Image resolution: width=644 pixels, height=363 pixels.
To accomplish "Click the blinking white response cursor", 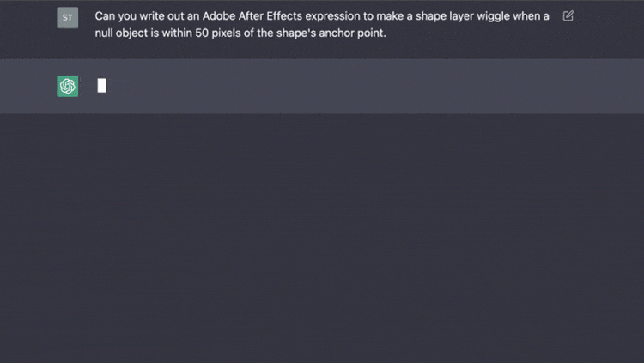I will pos(102,85).
